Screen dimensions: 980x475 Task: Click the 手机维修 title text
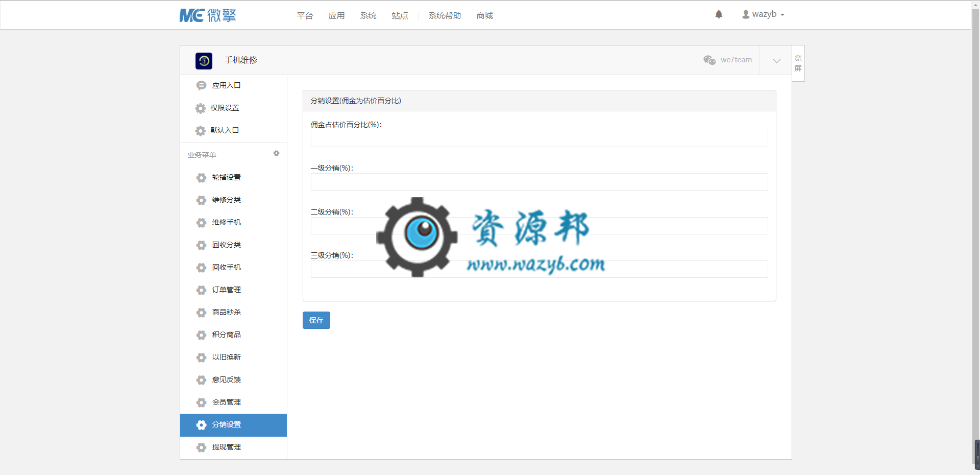(241, 60)
